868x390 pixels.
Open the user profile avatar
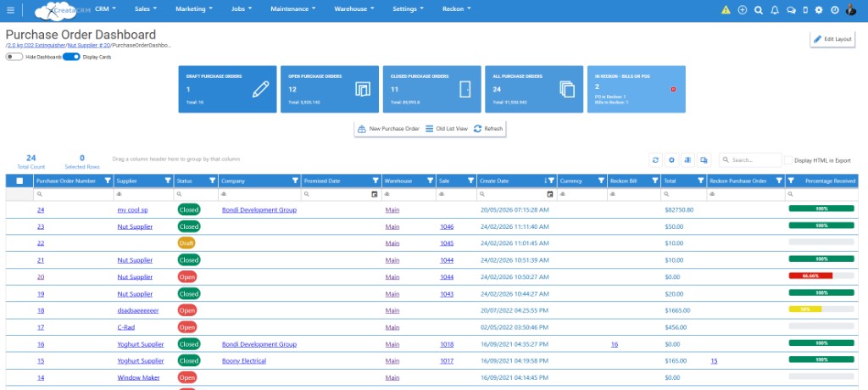[x=851, y=9]
